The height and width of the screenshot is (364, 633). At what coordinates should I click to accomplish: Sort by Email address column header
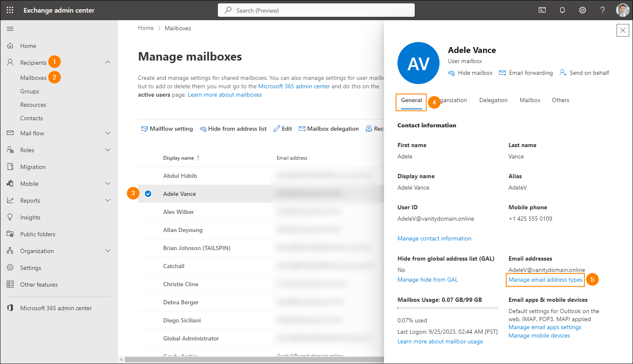click(292, 158)
